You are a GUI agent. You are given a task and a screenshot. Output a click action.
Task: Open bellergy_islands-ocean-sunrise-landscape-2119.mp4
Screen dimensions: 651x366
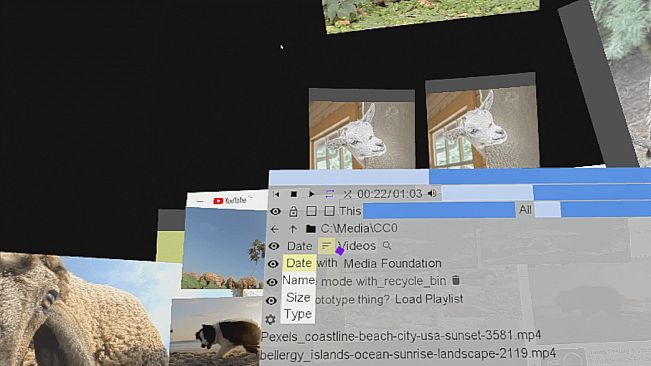[408, 354]
